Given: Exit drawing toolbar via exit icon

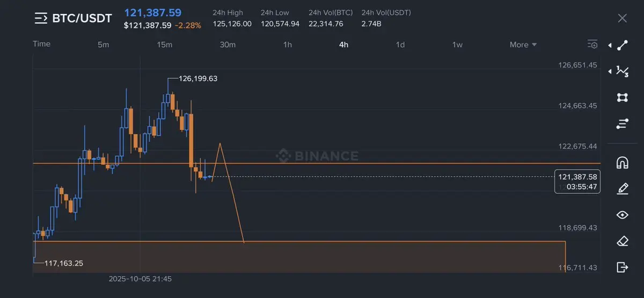Looking at the screenshot, I should [623, 267].
